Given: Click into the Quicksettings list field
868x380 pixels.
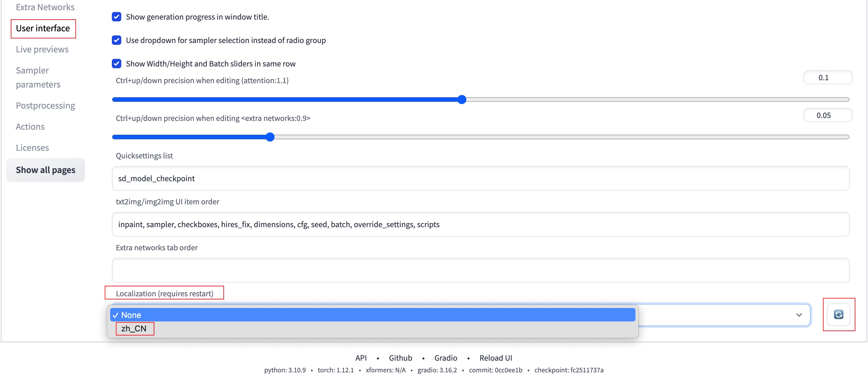Looking at the screenshot, I should (480, 178).
